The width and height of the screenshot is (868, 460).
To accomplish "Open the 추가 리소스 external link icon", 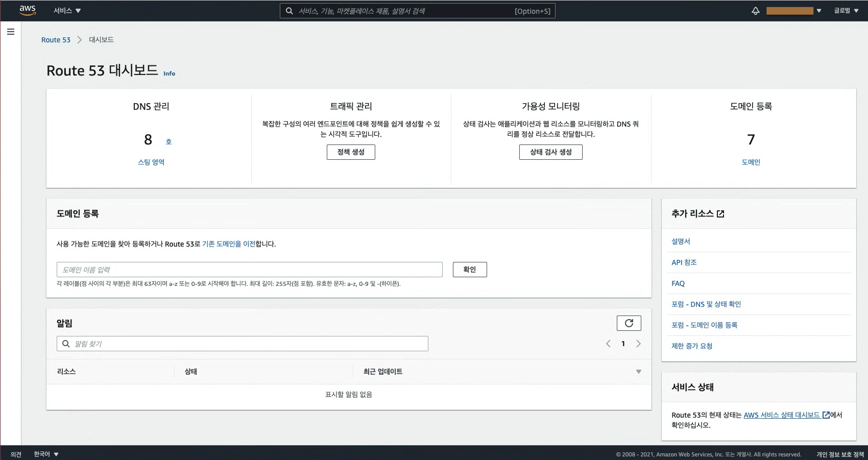I will [x=720, y=214].
